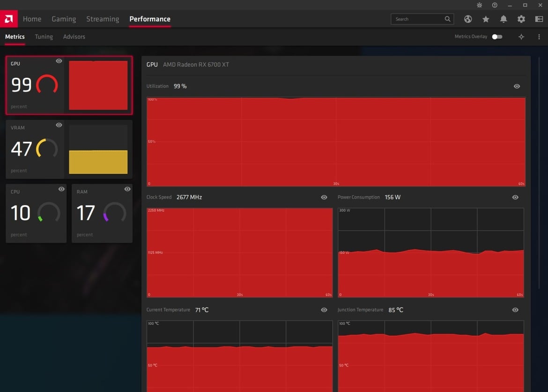Open favorites star icon
The height and width of the screenshot is (392, 548).
(486, 19)
